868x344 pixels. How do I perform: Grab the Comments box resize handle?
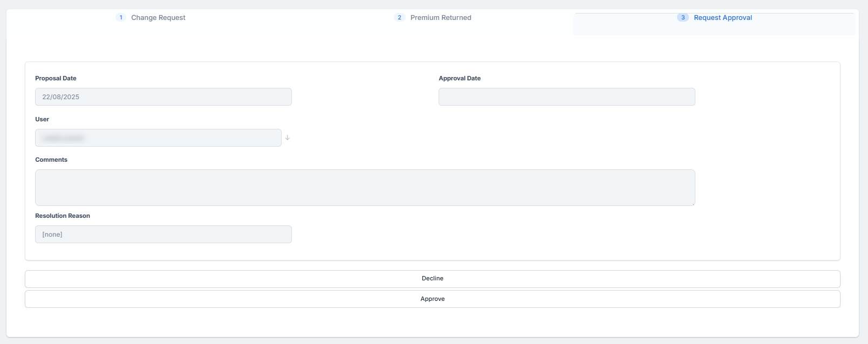693,203
